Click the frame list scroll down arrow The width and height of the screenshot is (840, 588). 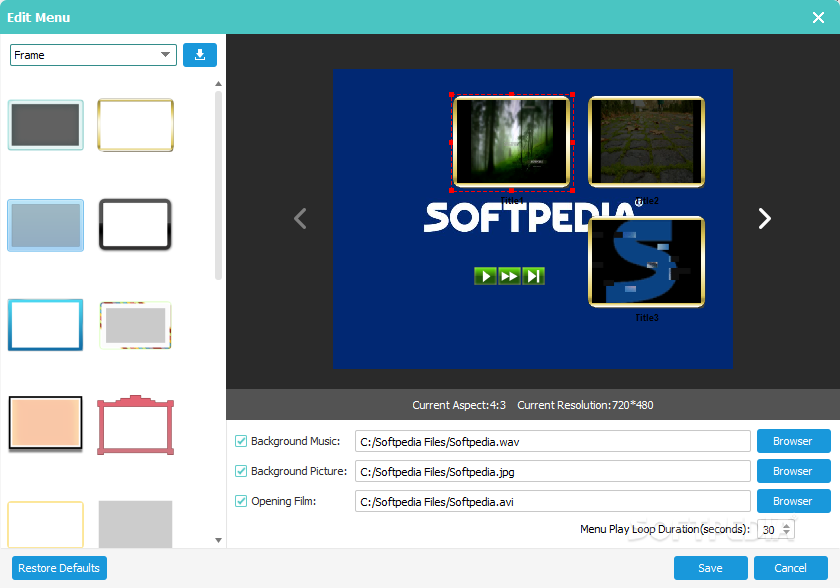click(218, 540)
